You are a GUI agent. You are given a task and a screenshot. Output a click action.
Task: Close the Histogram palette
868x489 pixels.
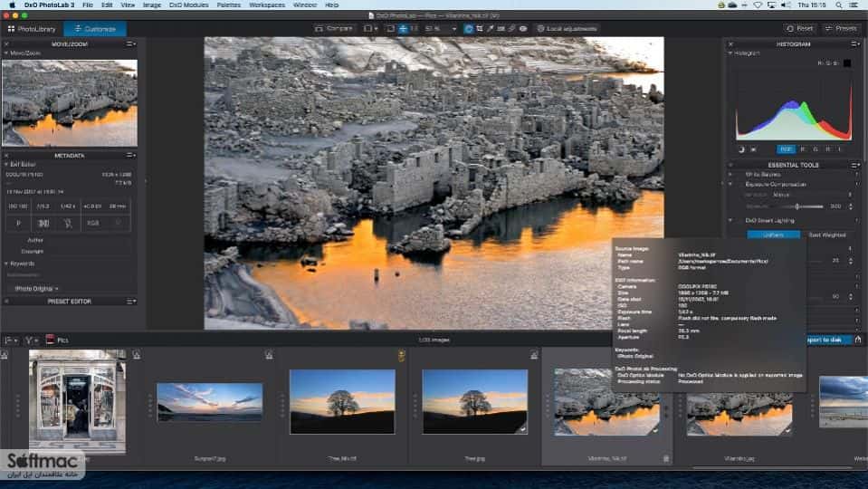730,43
